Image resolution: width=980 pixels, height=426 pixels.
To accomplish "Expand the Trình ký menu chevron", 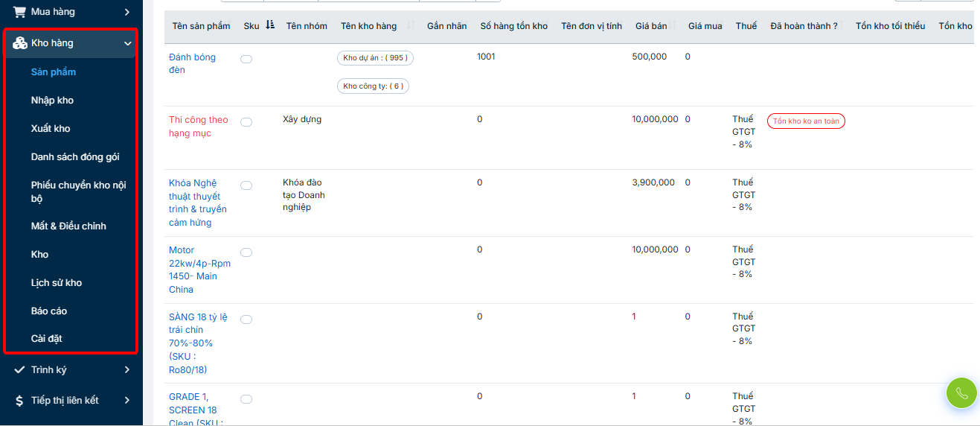I will pyautogui.click(x=127, y=369).
